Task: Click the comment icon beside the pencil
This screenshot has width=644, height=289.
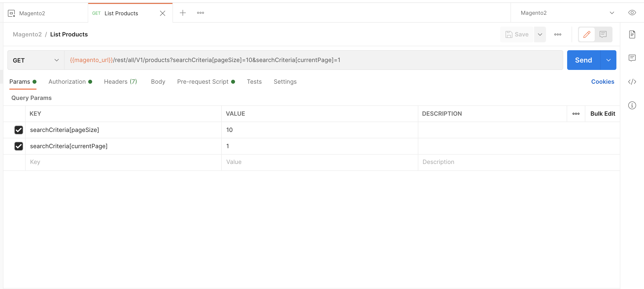Action: (604, 34)
